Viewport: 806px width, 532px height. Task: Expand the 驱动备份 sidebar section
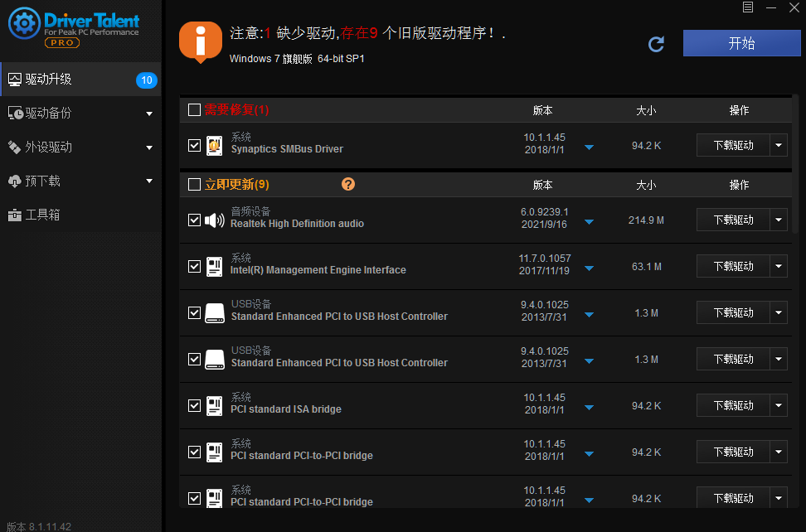coord(80,114)
